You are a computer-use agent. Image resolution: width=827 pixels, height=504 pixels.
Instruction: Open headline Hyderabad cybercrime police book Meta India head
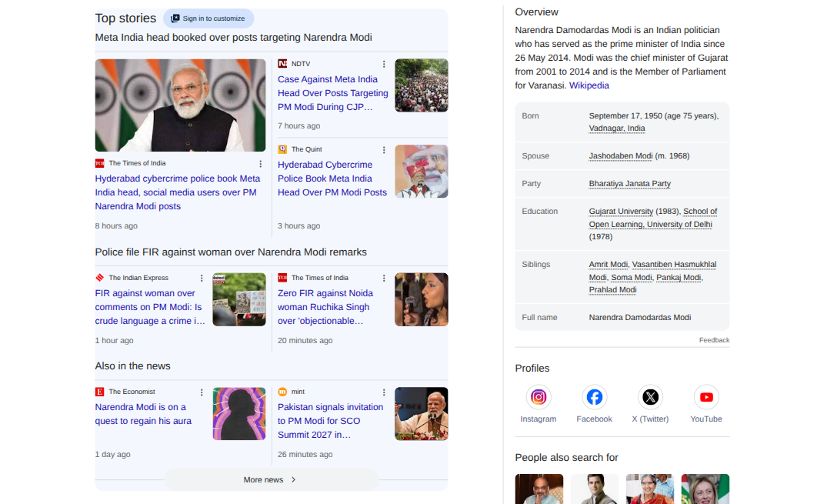(178, 192)
